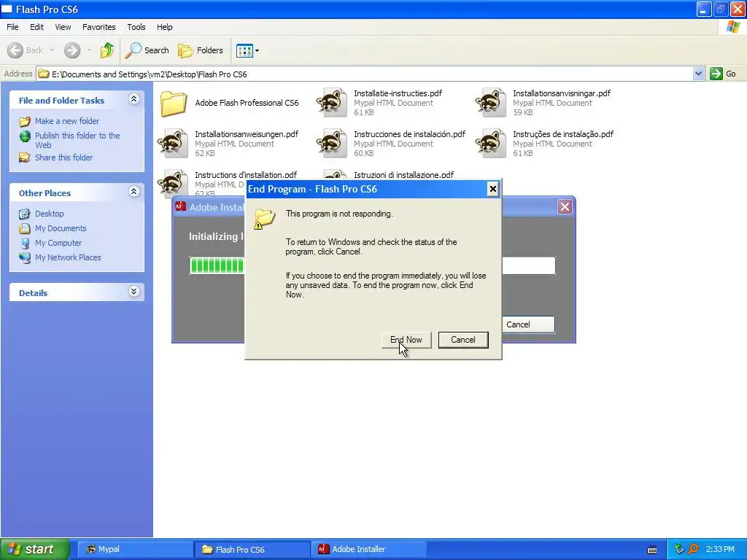Click the folder icon in the address bar
The height and width of the screenshot is (560, 747).
point(44,74)
